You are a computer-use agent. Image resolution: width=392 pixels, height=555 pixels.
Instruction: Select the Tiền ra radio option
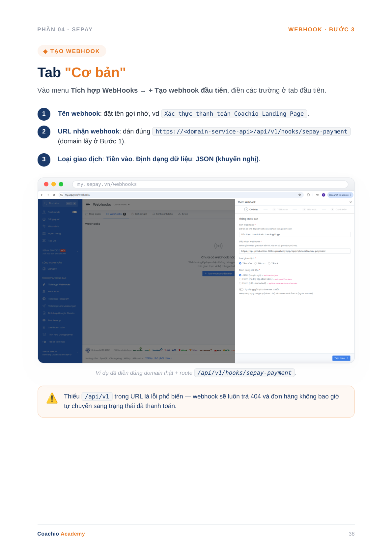260,263
